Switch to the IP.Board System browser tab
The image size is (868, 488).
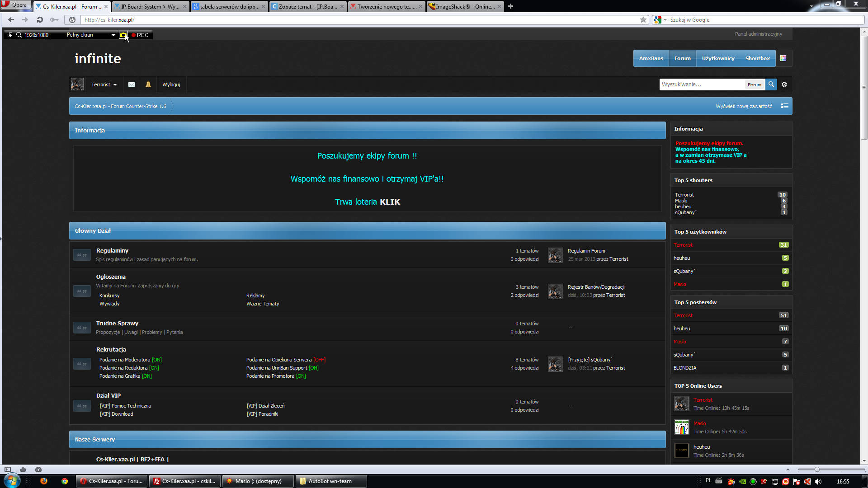click(150, 6)
